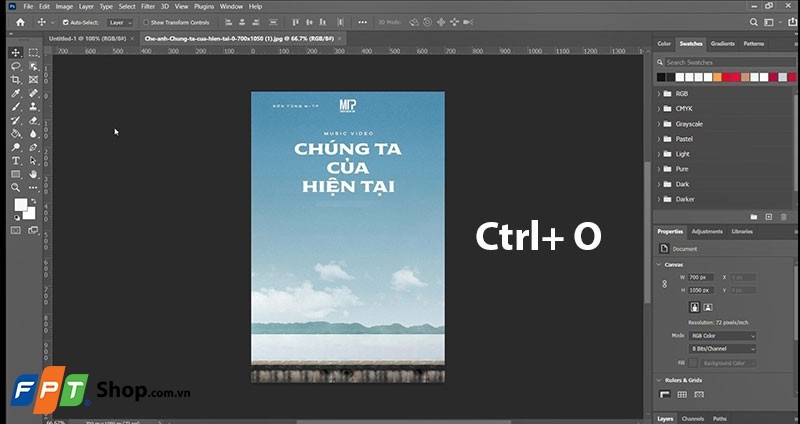
Task: Open the Filter menu
Action: click(x=148, y=7)
